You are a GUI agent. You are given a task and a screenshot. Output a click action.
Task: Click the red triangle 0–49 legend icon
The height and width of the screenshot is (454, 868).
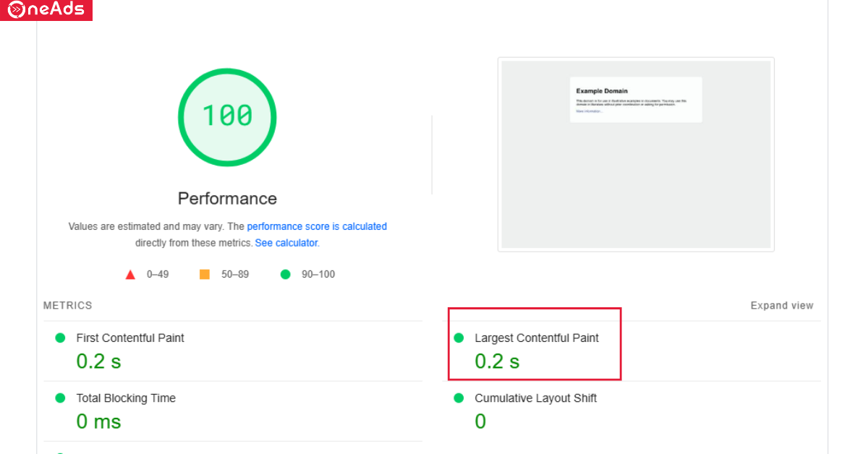130,275
